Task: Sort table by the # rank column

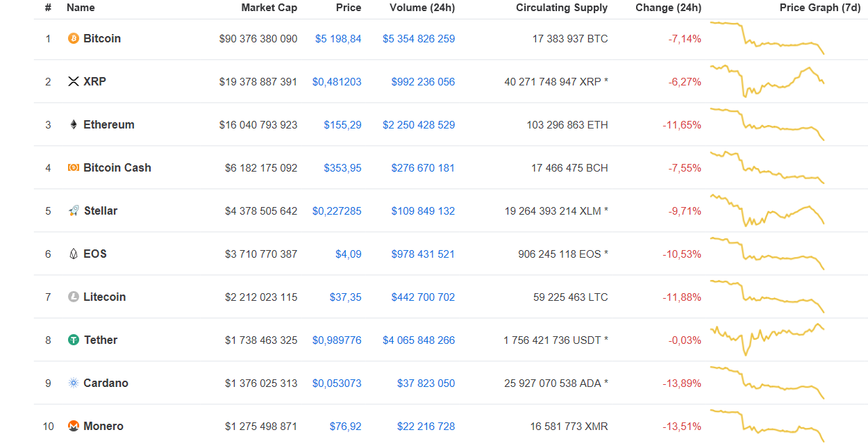Action: [x=48, y=8]
